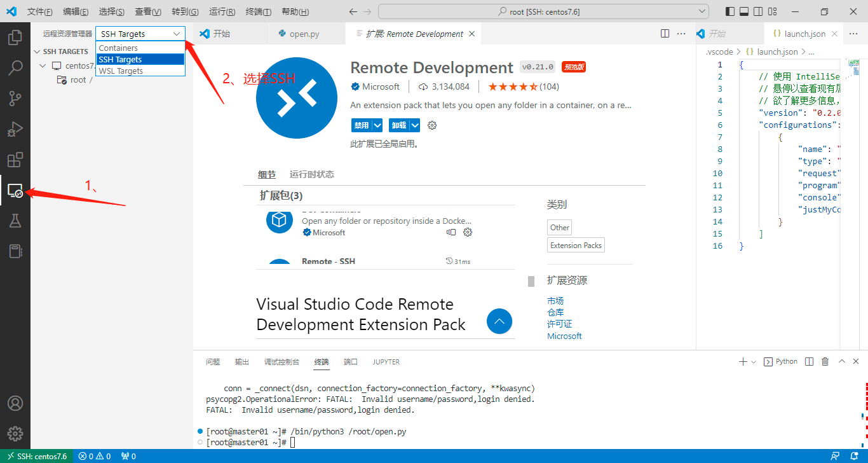This screenshot has height=463, width=868.
Task: Close the Remote Development extension tab
Action: (x=471, y=34)
